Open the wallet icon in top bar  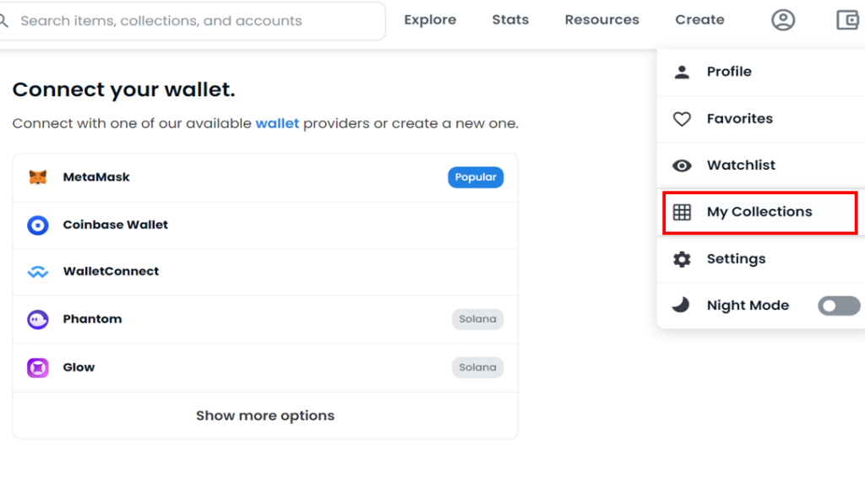847,20
